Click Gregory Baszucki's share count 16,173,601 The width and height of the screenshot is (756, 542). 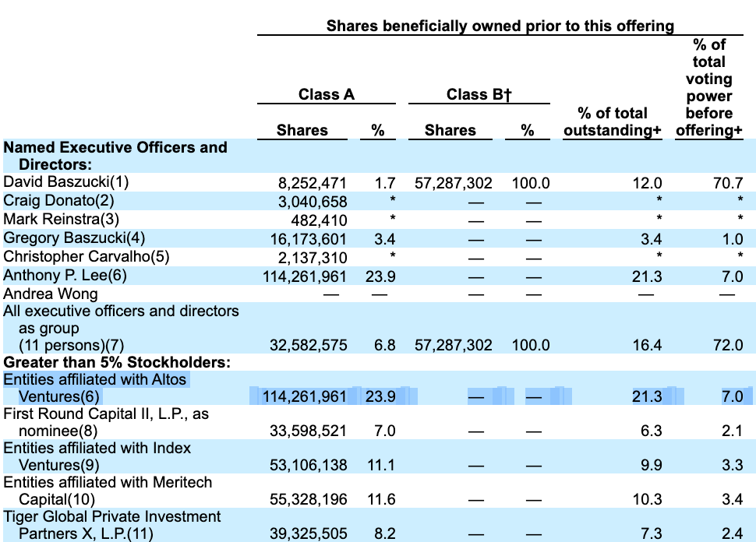pyautogui.click(x=308, y=239)
